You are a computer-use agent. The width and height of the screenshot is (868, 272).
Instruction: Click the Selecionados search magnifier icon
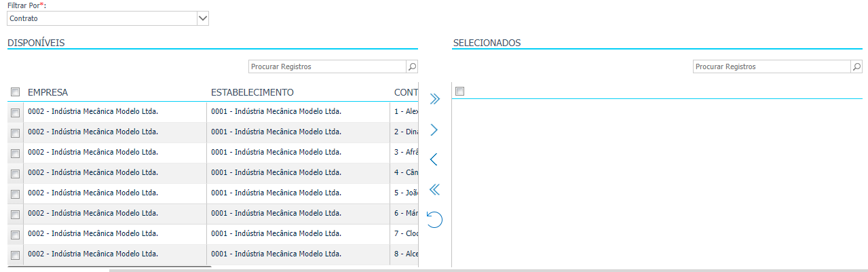tap(856, 66)
